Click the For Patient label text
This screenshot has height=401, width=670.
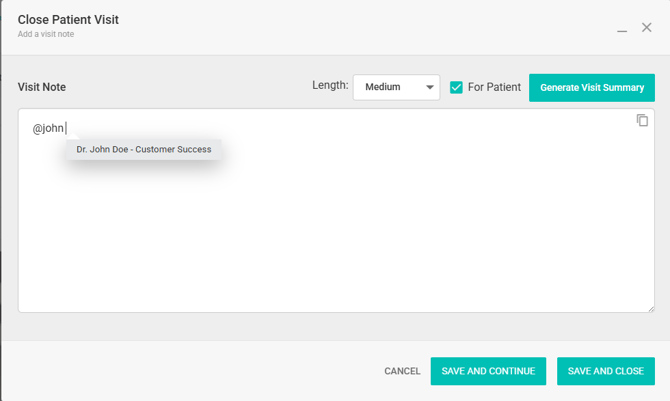coord(494,88)
